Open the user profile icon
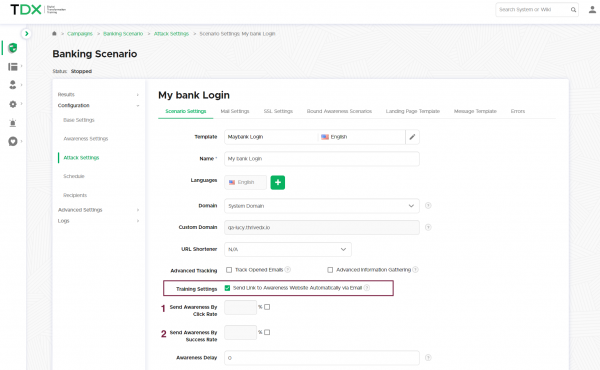The height and width of the screenshot is (370, 600). [592, 10]
